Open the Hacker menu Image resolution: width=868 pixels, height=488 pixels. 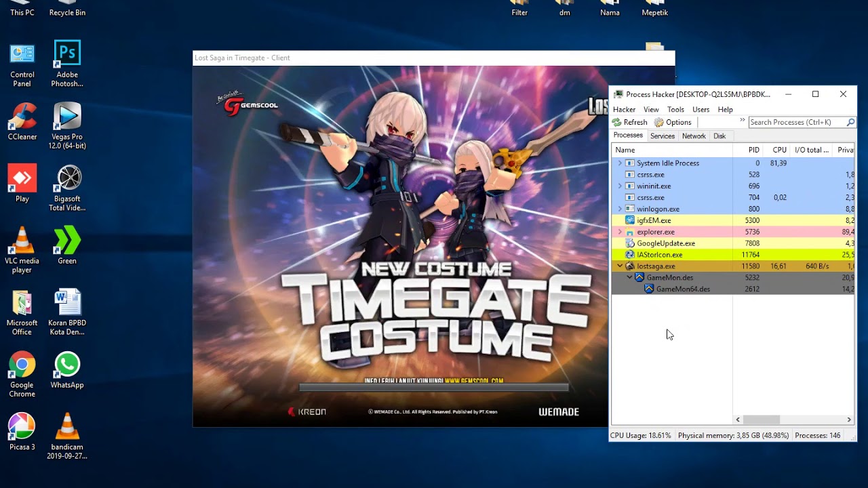tap(624, 109)
